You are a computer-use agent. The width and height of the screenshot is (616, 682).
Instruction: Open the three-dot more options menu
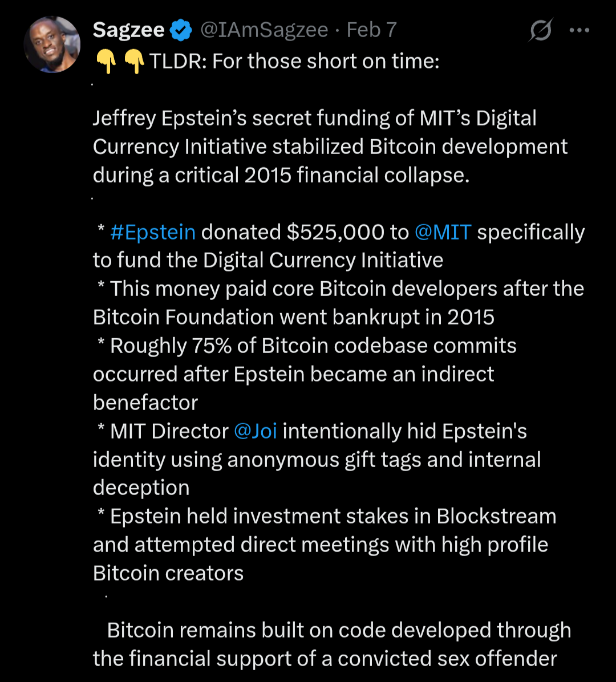(x=579, y=30)
